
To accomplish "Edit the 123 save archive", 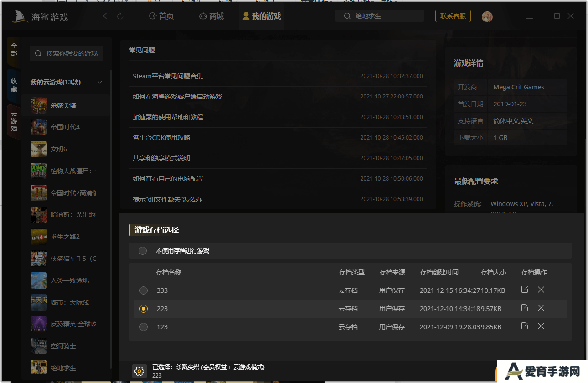I will coord(525,326).
